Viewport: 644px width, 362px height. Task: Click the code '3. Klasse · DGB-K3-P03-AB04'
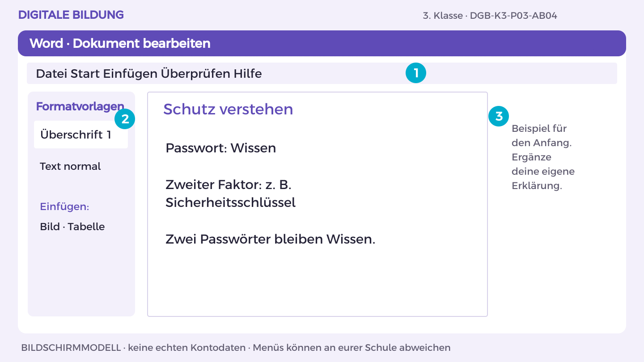pyautogui.click(x=490, y=16)
